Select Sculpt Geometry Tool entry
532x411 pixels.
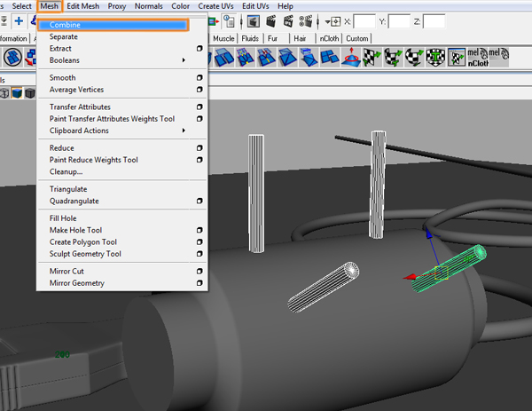coord(85,254)
